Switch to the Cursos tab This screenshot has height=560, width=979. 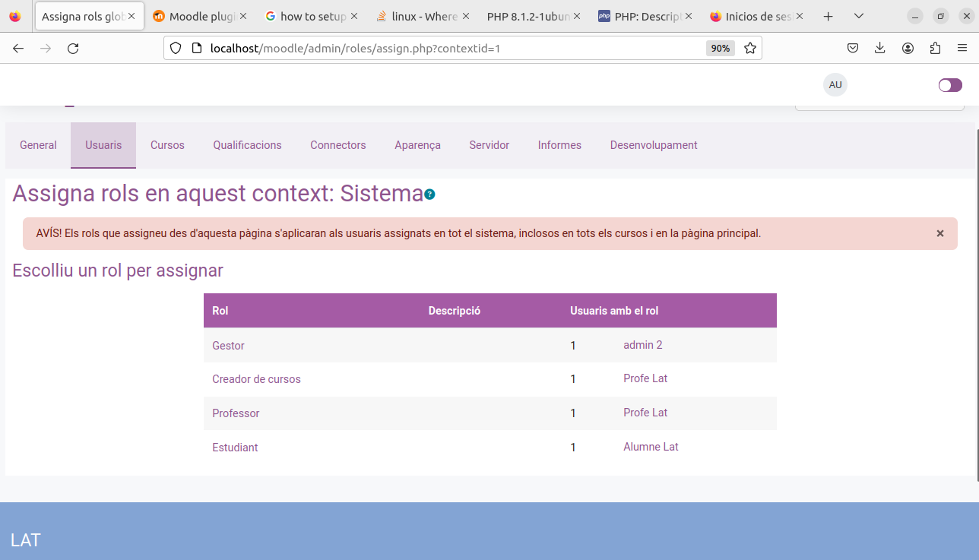(x=167, y=145)
